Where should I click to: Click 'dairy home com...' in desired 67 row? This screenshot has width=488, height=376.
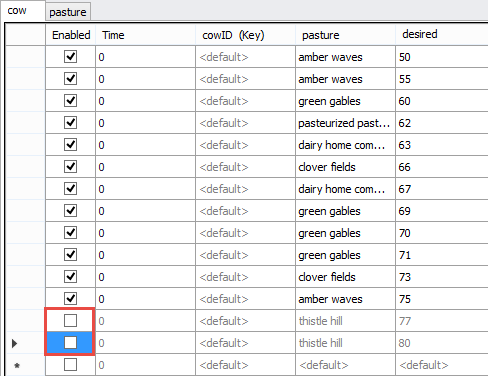point(345,189)
